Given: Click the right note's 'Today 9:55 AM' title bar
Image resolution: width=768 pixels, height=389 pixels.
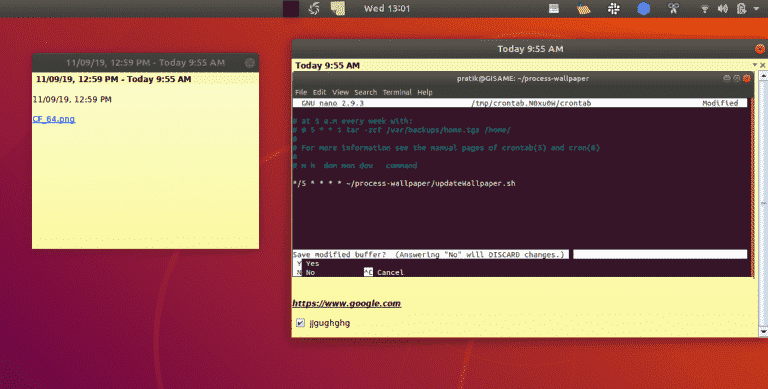Looking at the screenshot, I should [530, 49].
